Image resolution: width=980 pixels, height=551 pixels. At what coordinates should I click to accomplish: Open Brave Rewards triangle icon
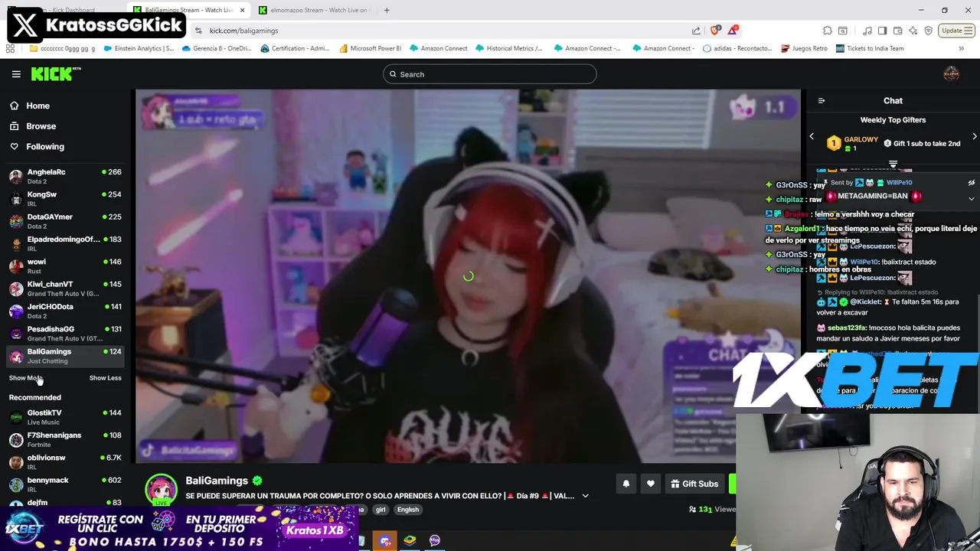(733, 30)
